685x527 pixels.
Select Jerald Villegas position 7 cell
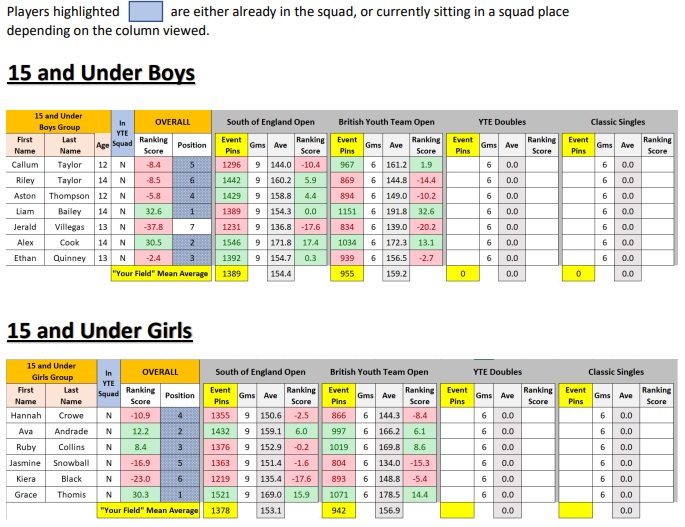pos(192,227)
